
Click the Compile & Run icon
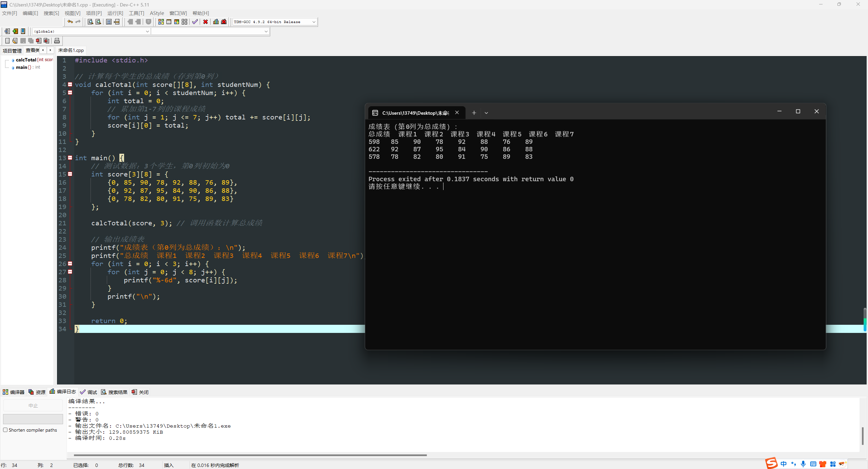[177, 22]
